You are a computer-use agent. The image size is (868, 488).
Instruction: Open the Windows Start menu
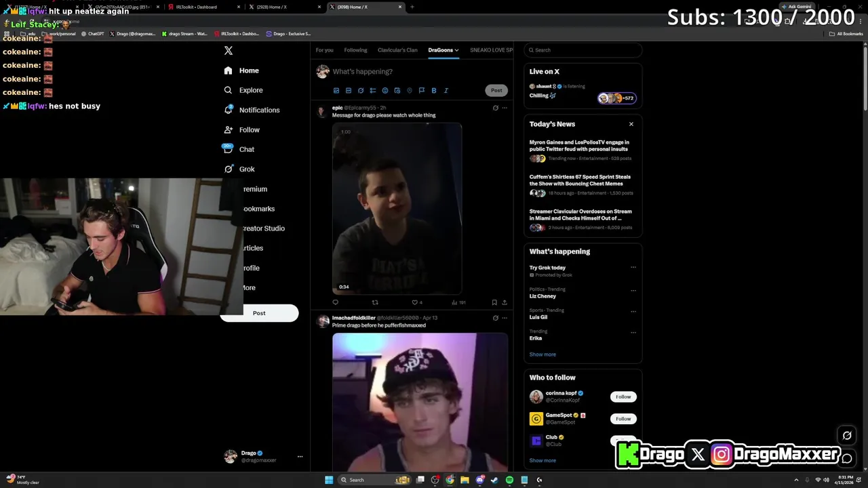point(329,480)
